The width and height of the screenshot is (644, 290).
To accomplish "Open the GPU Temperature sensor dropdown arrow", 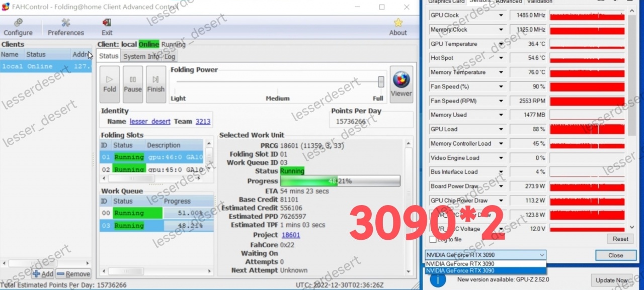I will 501,44.
